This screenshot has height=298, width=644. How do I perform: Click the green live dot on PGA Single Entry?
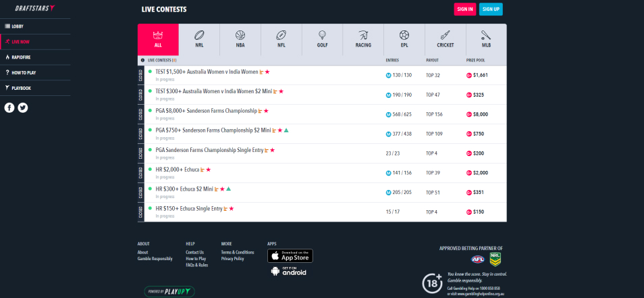[x=150, y=149]
